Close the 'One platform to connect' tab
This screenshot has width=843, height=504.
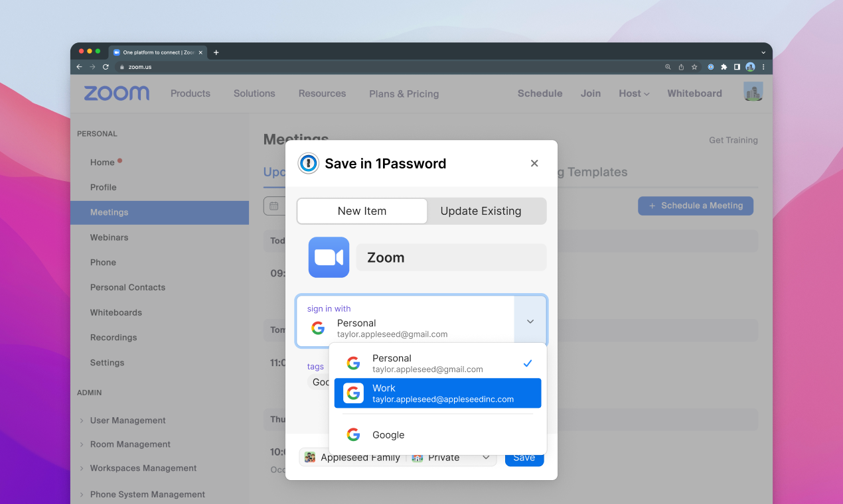200,52
